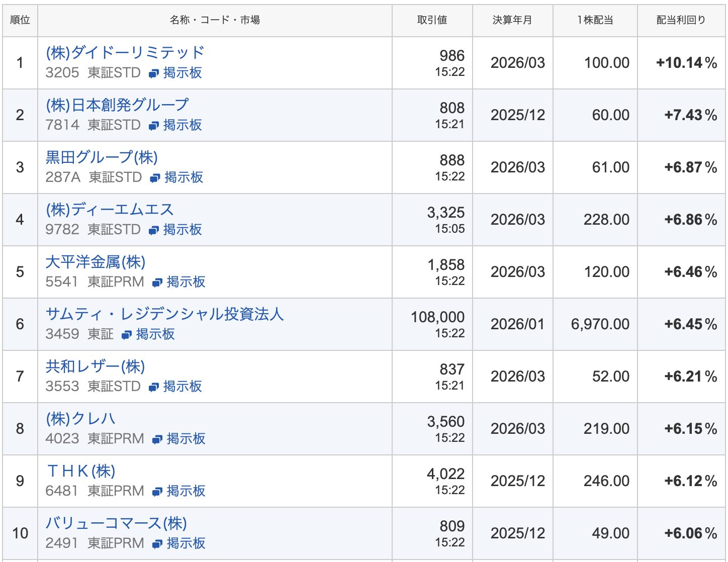The height and width of the screenshot is (562, 728).
Task: Select the +6.45% dividend yield value
Action: click(x=691, y=324)
